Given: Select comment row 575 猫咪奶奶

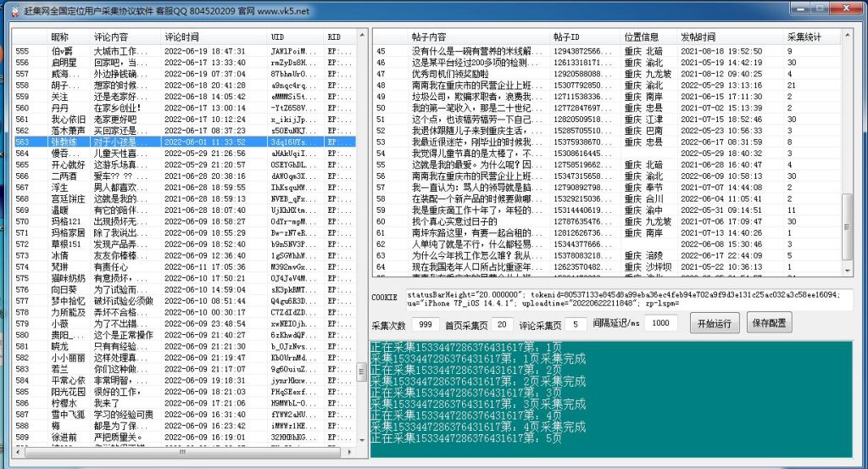Looking at the screenshot, I should point(184,278).
